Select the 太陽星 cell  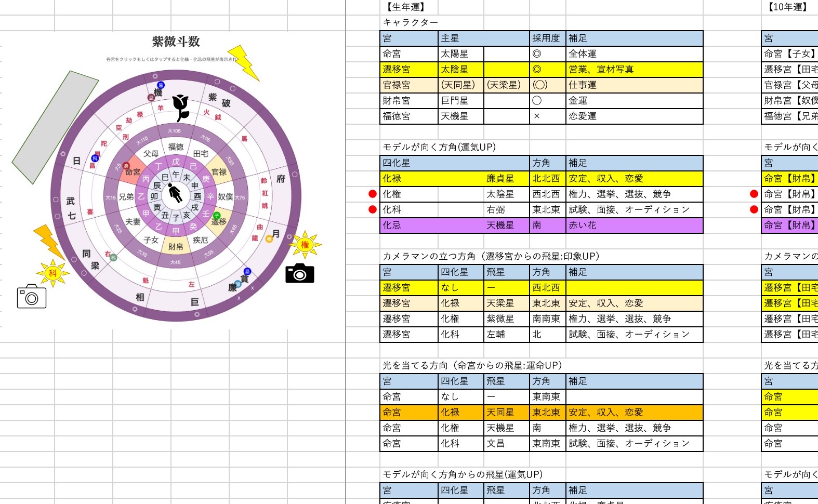[x=460, y=54]
